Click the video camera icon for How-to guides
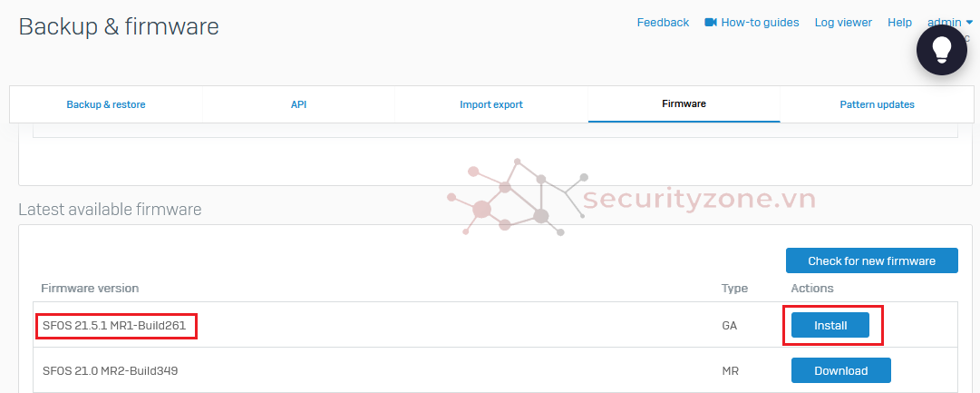 [x=711, y=23]
